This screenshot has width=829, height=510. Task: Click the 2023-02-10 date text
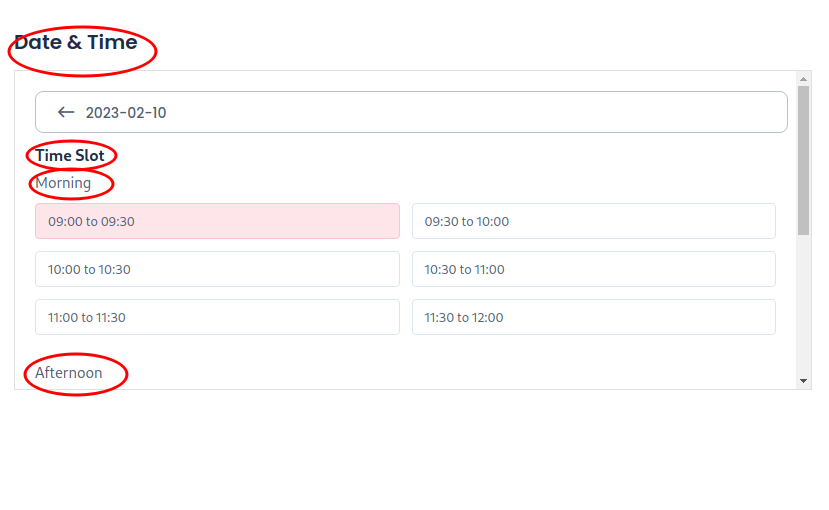tap(126, 113)
